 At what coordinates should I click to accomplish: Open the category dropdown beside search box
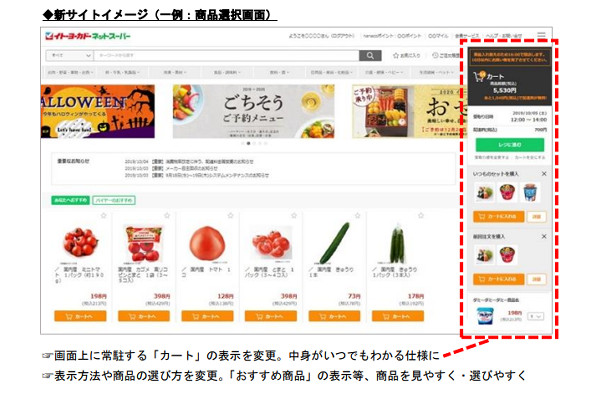70,56
